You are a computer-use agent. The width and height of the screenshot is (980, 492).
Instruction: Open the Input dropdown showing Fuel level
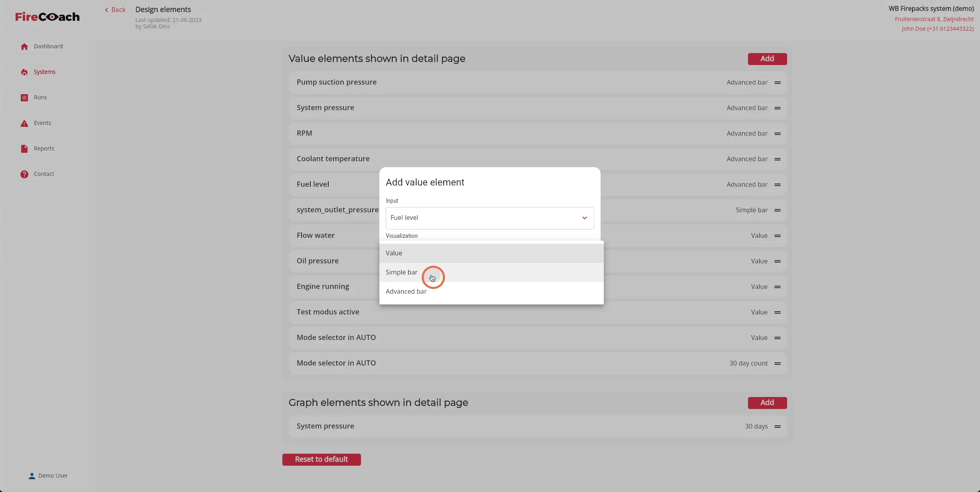490,218
